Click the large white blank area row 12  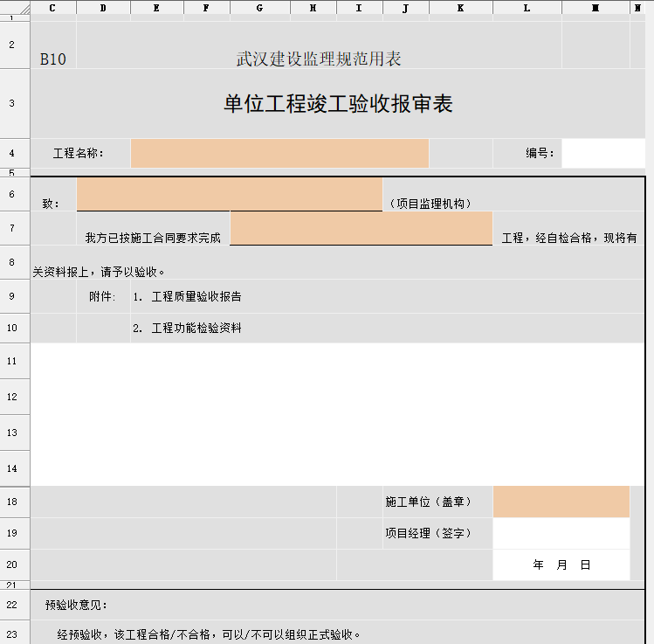(x=337, y=397)
